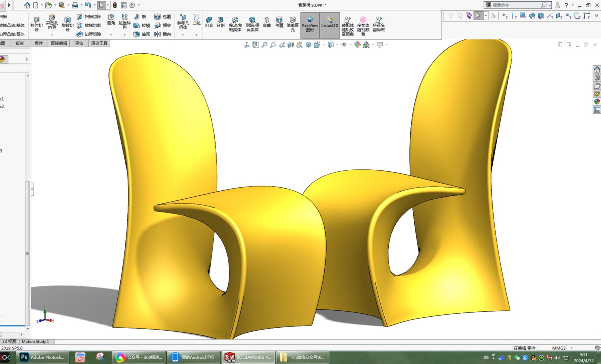This screenshot has width=601, height=364.
Task: Switch to the 渲染工具 Render Tools tab
Action: tap(99, 43)
